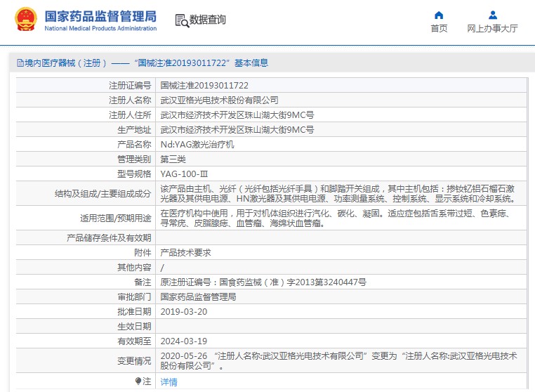The height and width of the screenshot is (392, 535).
Task: Click the 审批部门 row label
Action: pos(134,296)
